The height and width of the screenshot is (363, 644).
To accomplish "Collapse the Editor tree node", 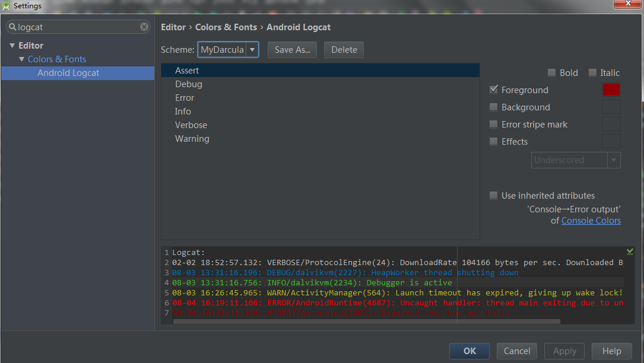I will pos(12,45).
